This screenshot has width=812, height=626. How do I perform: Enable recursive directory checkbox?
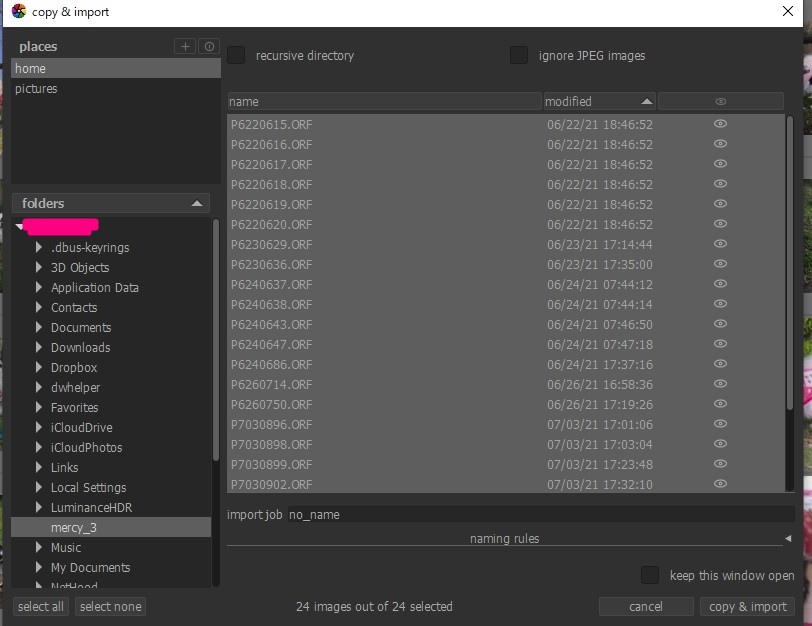click(236, 55)
